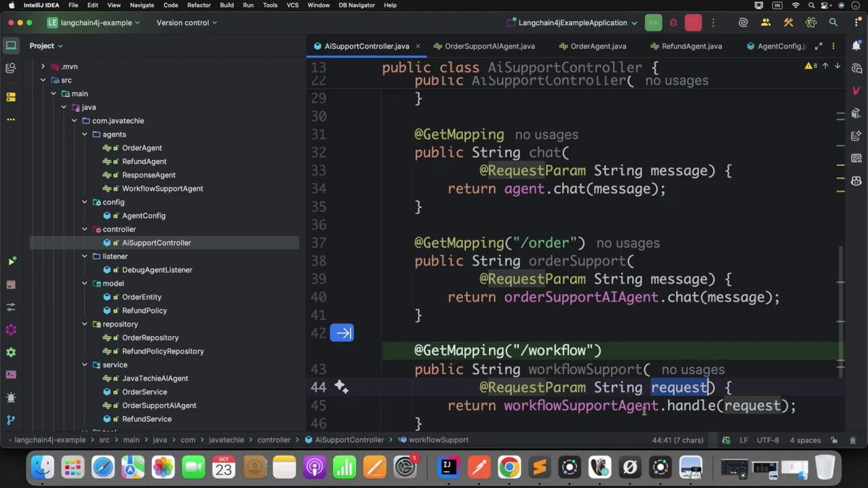Collapse the model package

tap(85, 283)
